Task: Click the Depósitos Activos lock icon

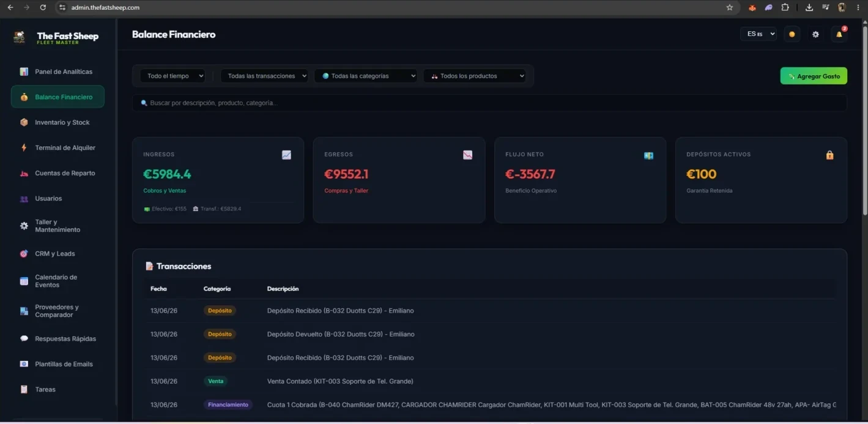Action: pos(829,155)
